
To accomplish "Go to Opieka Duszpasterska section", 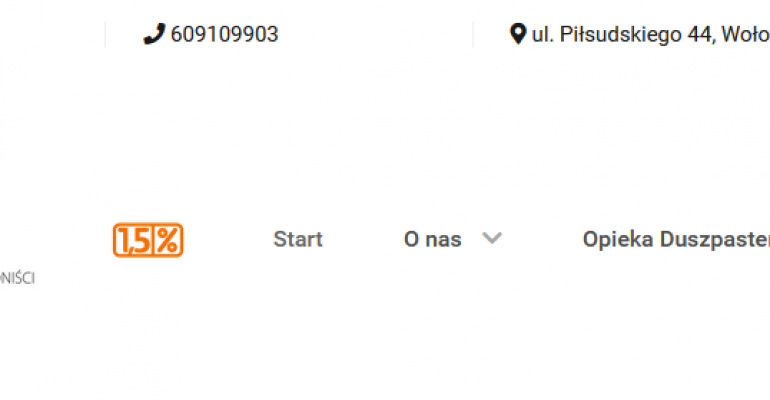I will point(676,240).
